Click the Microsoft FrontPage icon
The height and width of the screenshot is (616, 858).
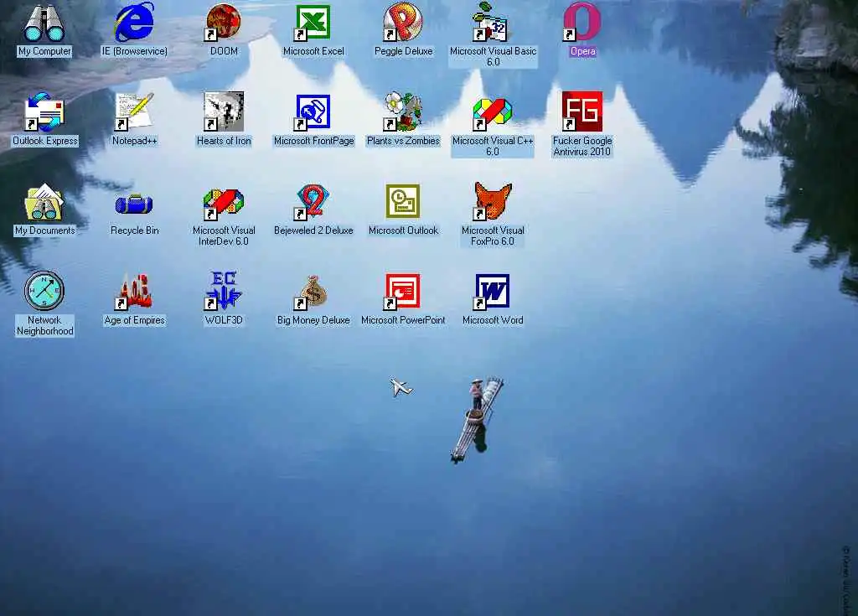click(x=313, y=112)
